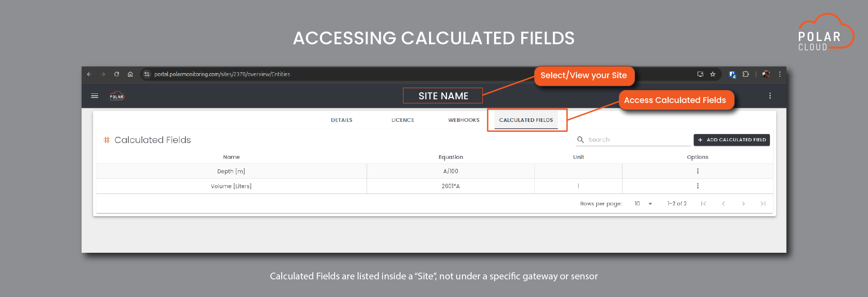The image size is (868, 297).
Task: Open the browser extensions puzzle icon
Action: pyautogui.click(x=746, y=74)
